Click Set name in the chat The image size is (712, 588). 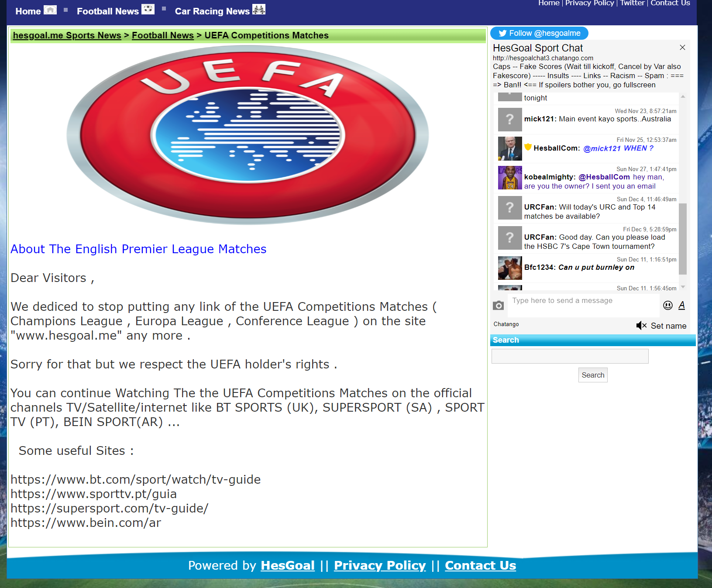click(x=668, y=326)
